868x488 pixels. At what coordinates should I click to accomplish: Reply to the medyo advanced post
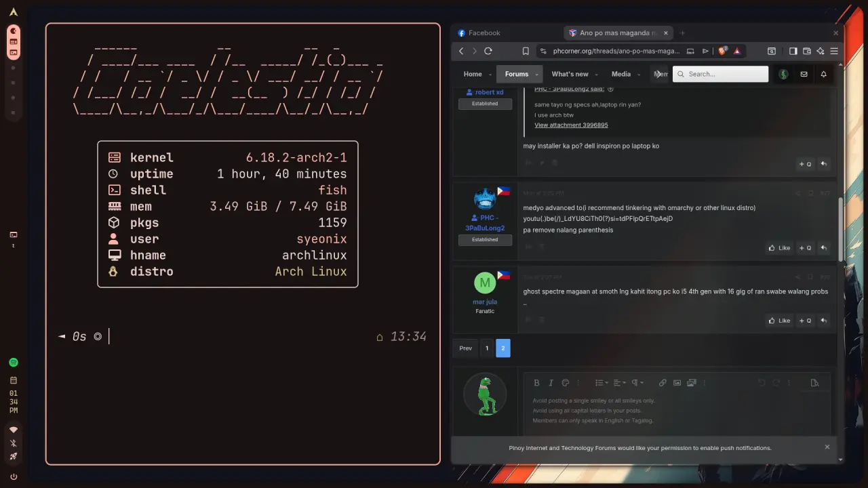(x=823, y=248)
